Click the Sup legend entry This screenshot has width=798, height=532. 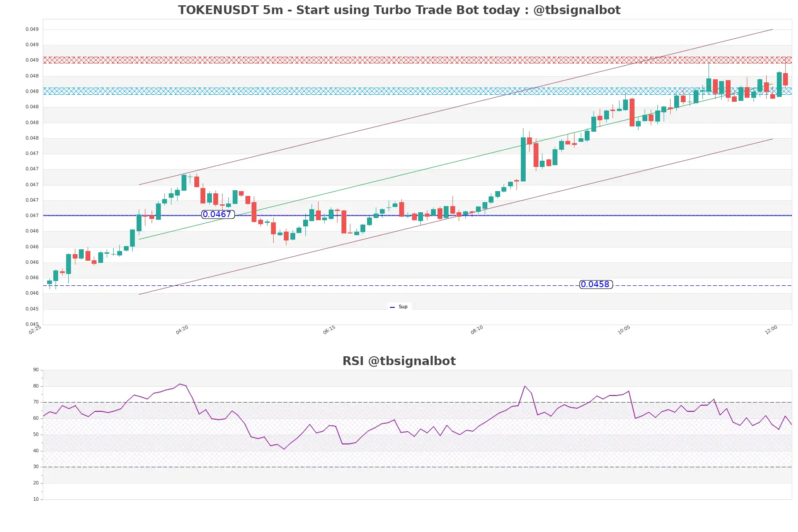(x=399, y=307)
